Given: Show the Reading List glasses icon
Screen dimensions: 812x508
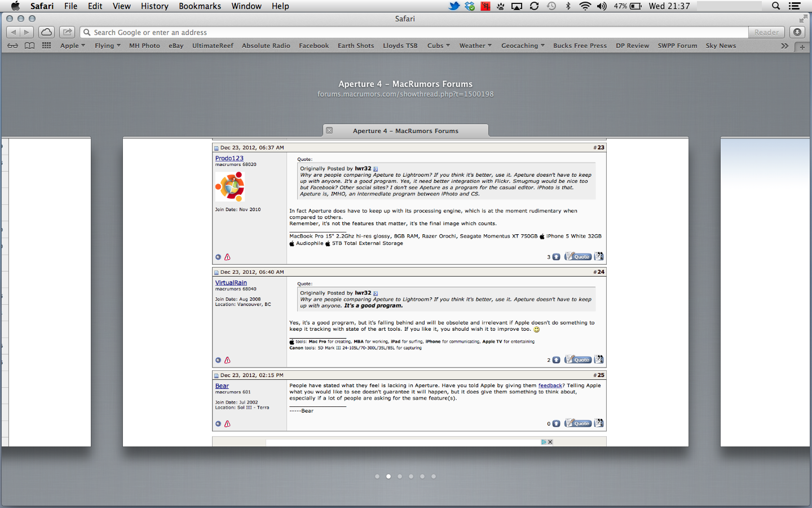Looking at the screenshot, I should point(12,46).
